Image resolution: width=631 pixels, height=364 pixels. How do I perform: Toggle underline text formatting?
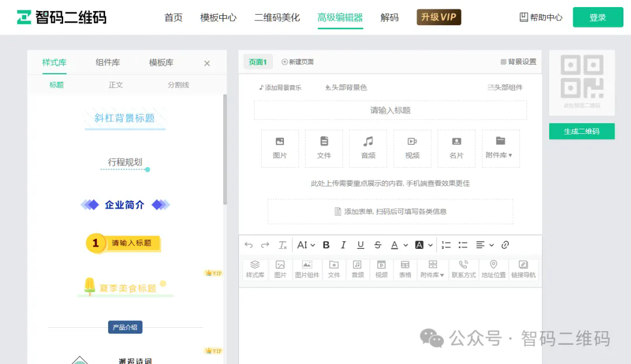pyautogui.click(x=360, y=245)
